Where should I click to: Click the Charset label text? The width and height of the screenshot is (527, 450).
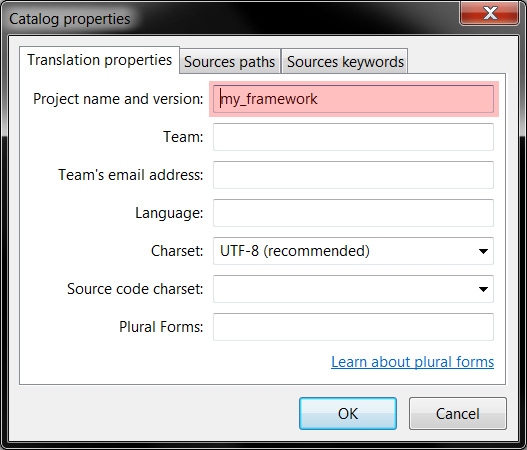pyautogui.click(x=177, y=251)
